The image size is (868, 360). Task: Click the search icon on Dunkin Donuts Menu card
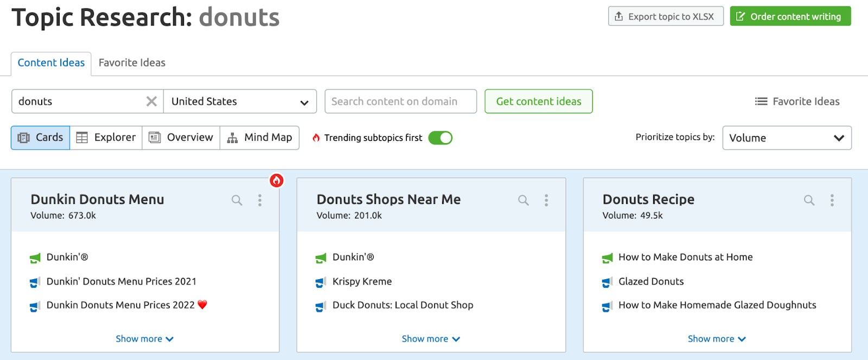[237, 201]
